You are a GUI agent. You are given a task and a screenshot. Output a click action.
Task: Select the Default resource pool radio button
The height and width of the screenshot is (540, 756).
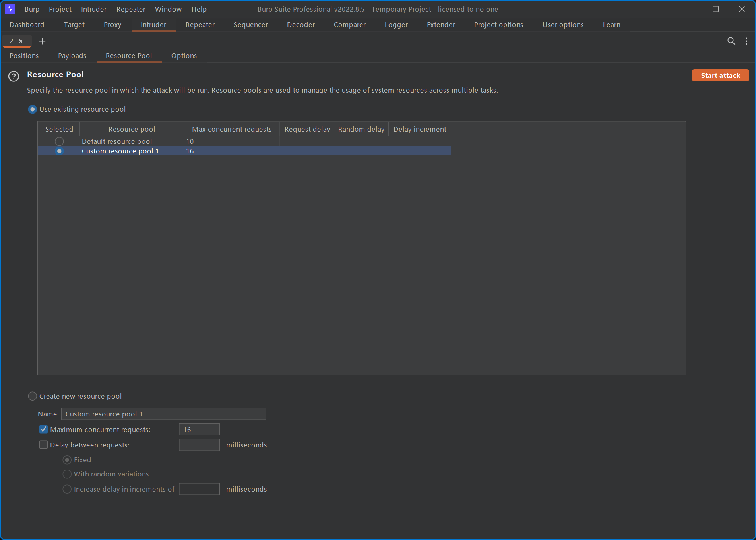(x=59, y=141)
